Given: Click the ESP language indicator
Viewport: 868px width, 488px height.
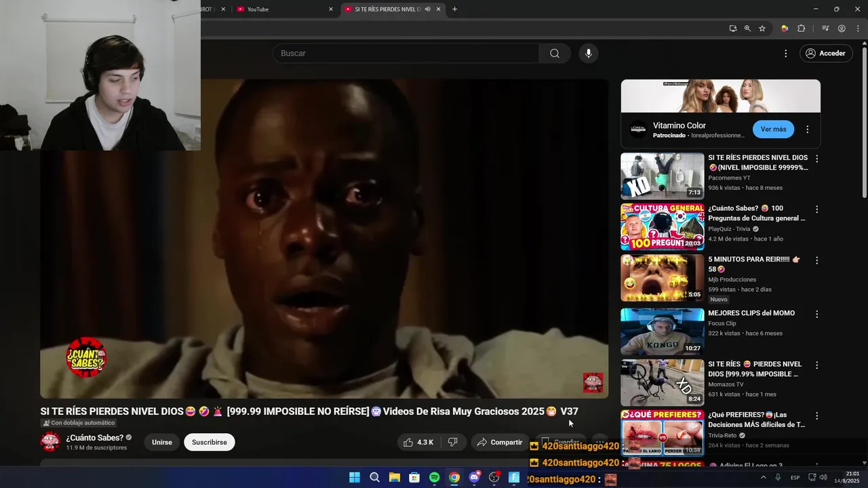Looking at the screenshot, I should (x=795, y=478).
